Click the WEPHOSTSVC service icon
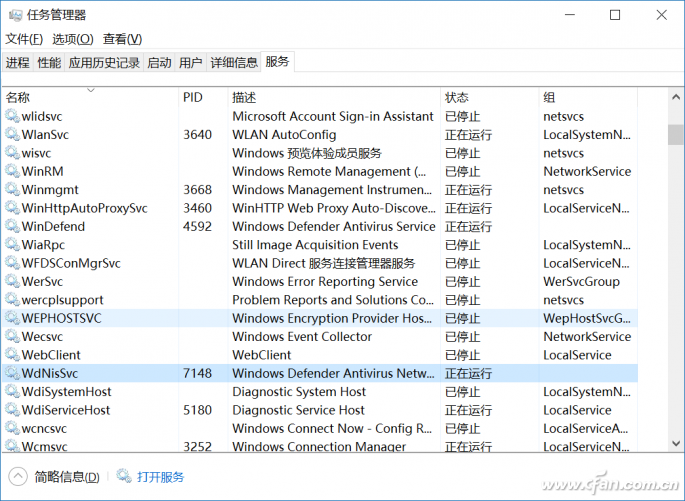The width and height of the screenshot is (685, 501). click(12, 318)
